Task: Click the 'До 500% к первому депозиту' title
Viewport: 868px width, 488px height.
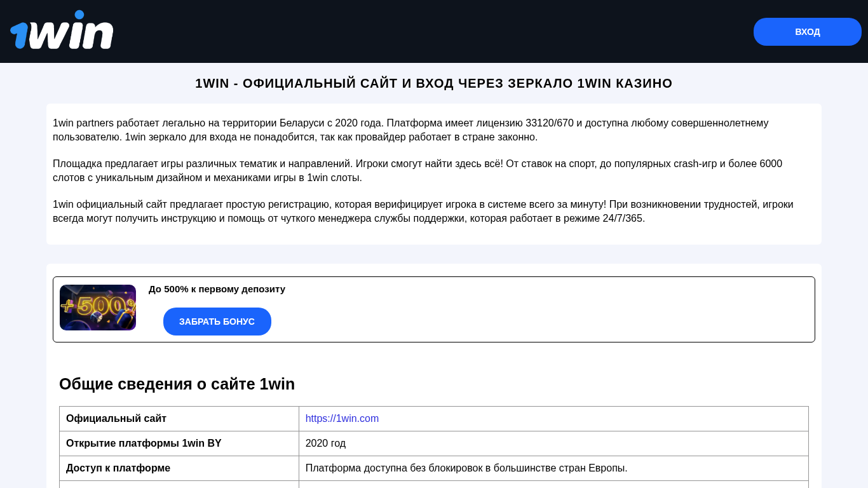Action: 217,289
